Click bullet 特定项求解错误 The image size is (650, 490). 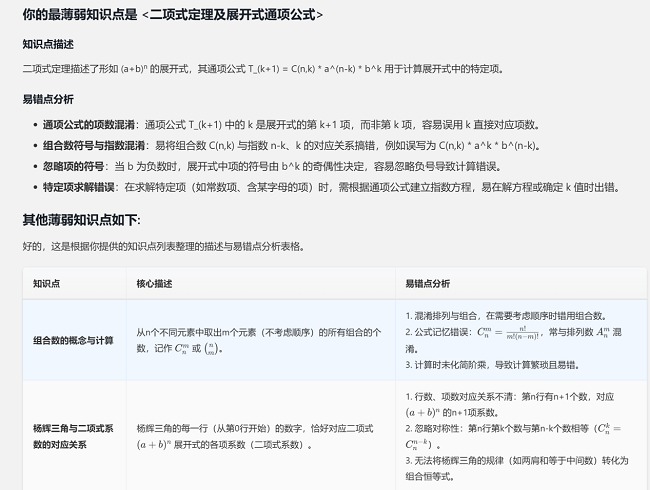pos(332,187)
